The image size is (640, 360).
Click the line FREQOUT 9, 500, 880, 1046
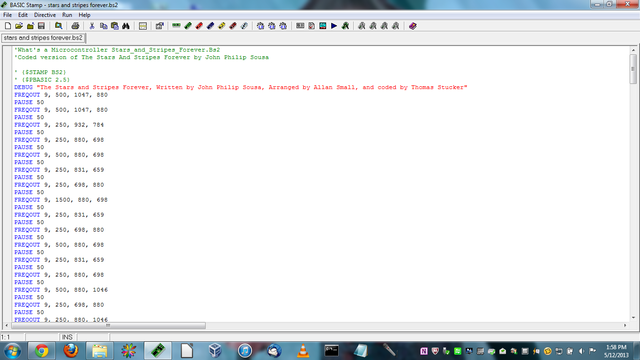click(61, 290)
